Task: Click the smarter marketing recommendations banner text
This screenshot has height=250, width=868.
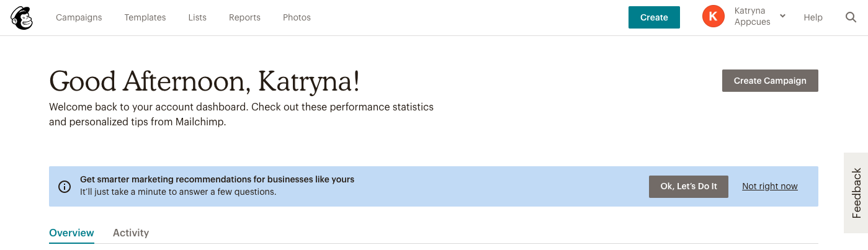Action: tap(217, 179)
